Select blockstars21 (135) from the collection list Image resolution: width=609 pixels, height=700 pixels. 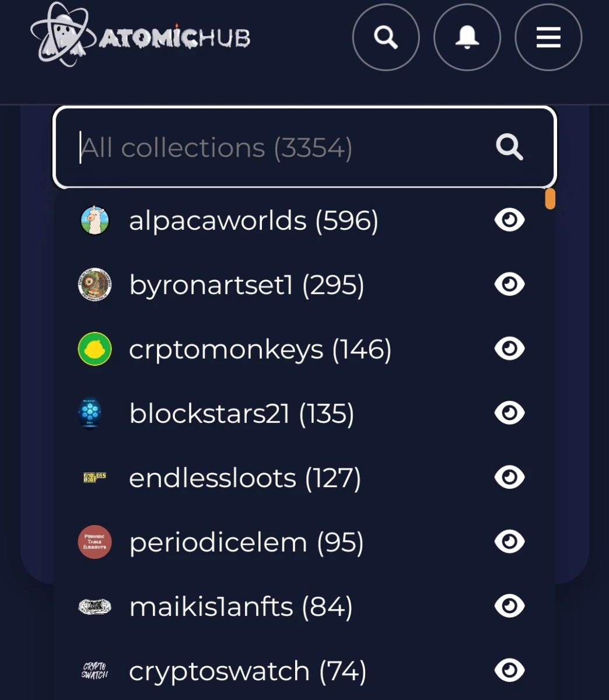pyautogui.click(x=304, y=413)
